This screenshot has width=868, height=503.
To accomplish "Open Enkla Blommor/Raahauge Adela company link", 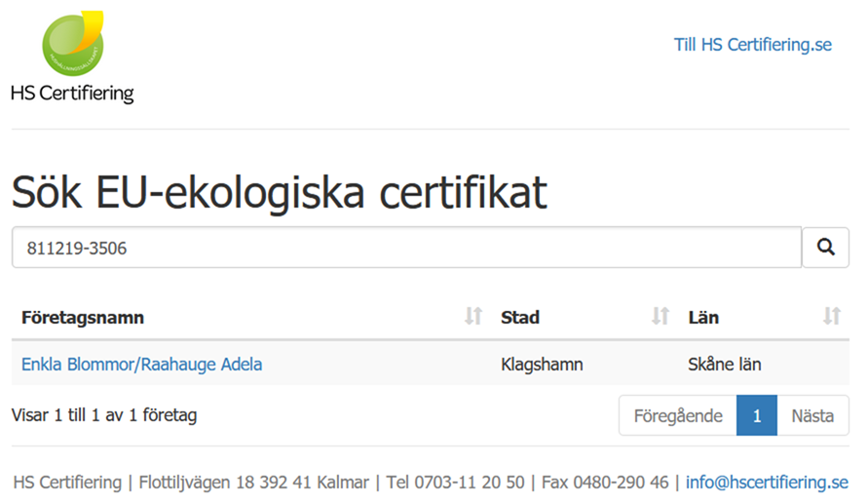I will [x=141, y=365].
